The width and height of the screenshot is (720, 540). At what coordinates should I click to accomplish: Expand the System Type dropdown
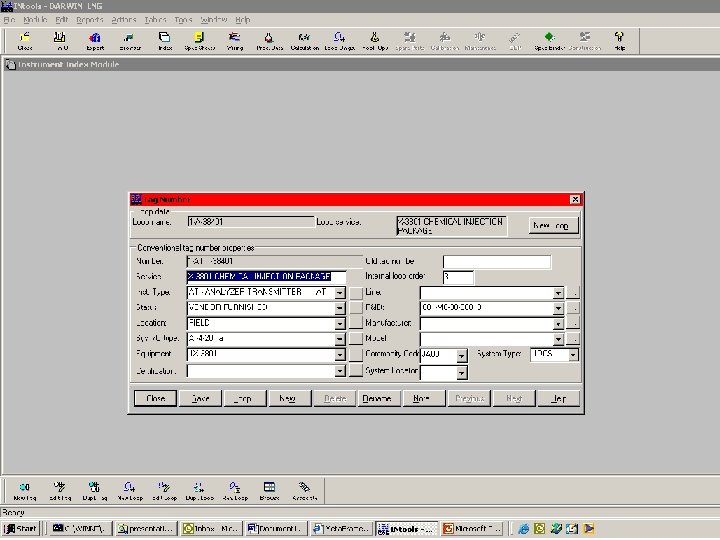coord(573,354)
